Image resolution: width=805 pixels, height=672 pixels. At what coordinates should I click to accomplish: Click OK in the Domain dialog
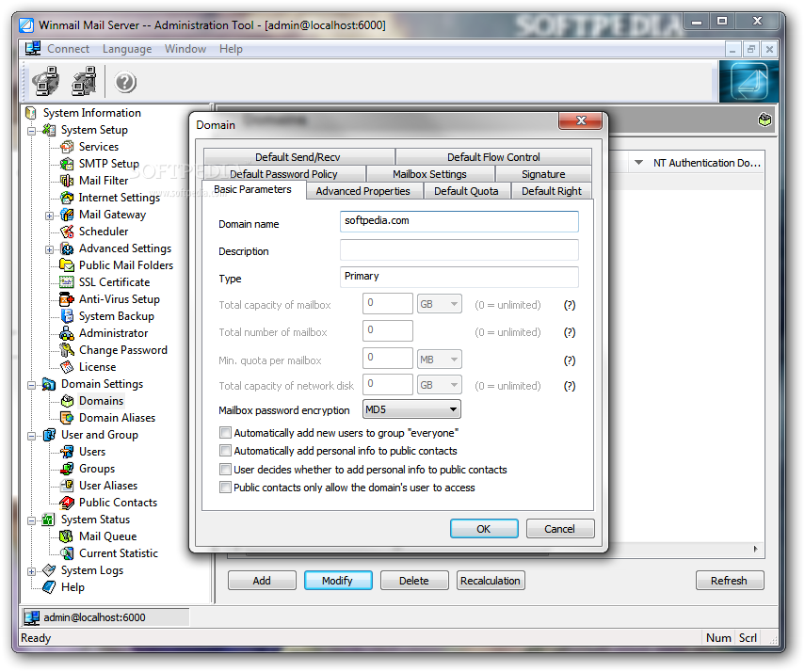point(484,529)
